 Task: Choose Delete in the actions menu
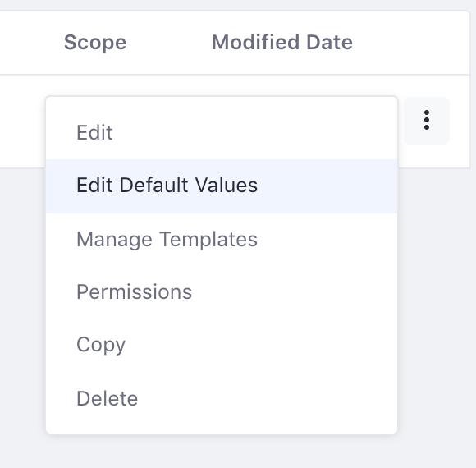click(222, 398)
